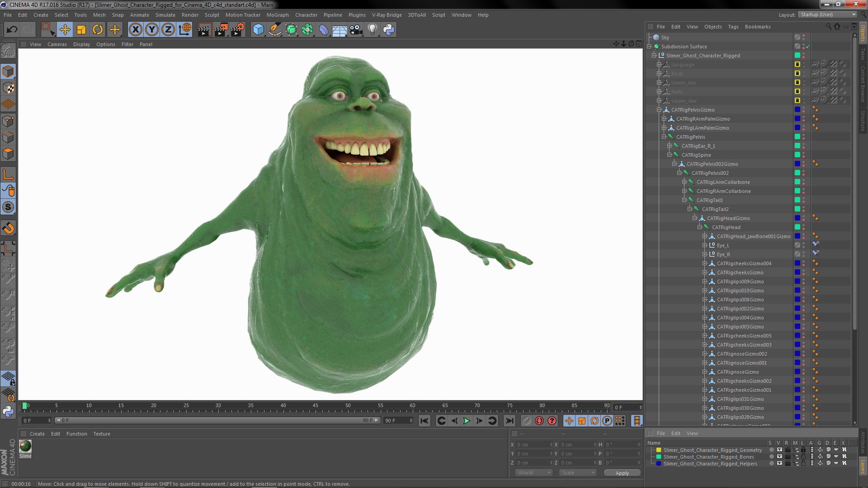Image resolution: width=868 pixels, height=488 pixels.
Task: Activate the Scale tool
Action: pyautogui.click(x=81, y=30)
